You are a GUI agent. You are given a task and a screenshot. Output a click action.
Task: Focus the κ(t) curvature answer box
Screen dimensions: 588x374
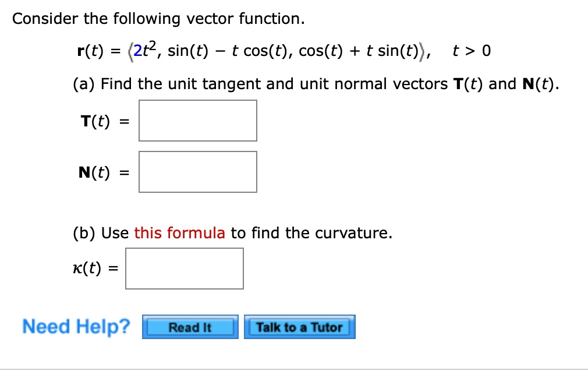point(185,269)
